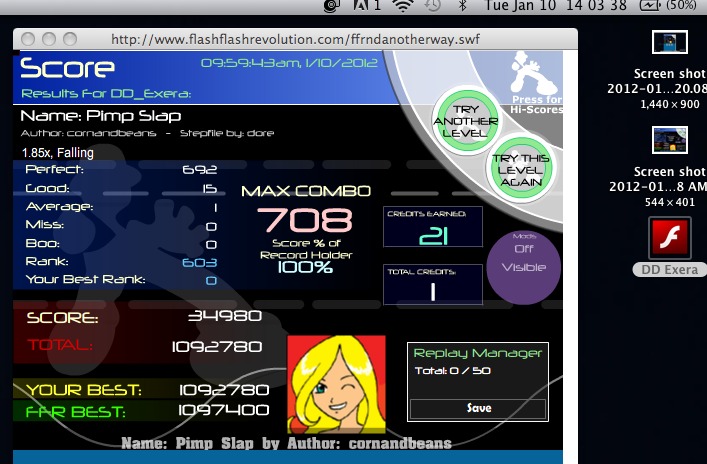Screen dimensions: 707x464
Task: Click the Total Credits box
Action: pyautogui.click(x=433, y=285)
